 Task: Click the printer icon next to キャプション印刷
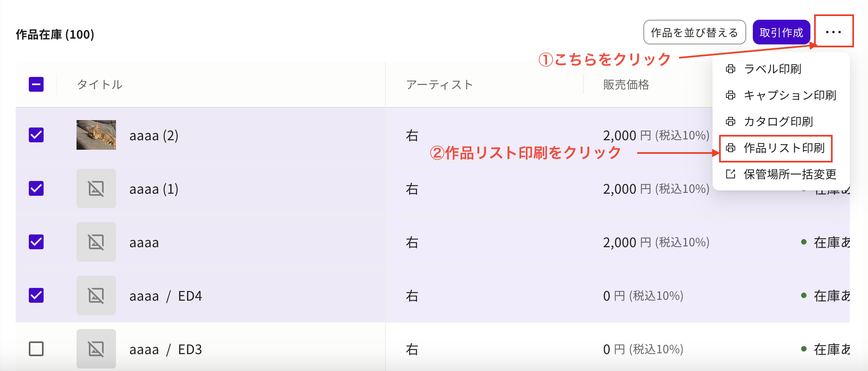coord(730,95)
